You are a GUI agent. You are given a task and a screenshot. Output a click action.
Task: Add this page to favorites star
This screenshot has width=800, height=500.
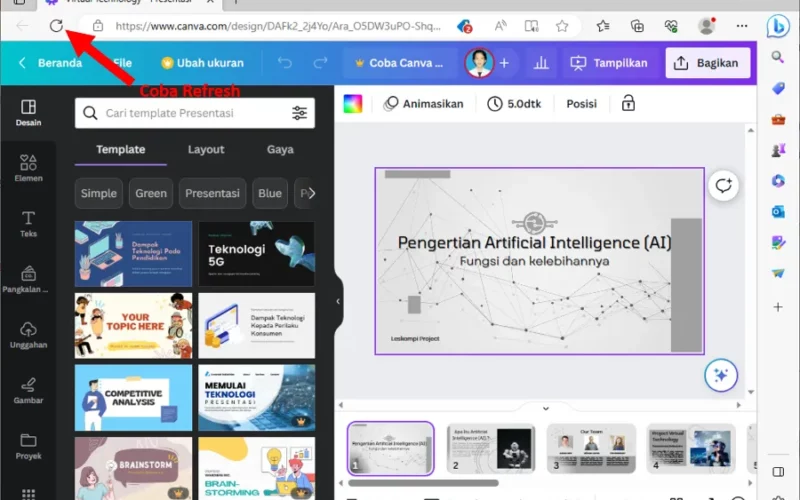(x=562, y=26)
